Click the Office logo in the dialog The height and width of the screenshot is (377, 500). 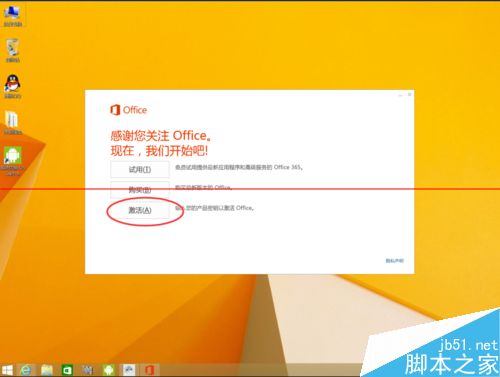click(x=128, y=110)
